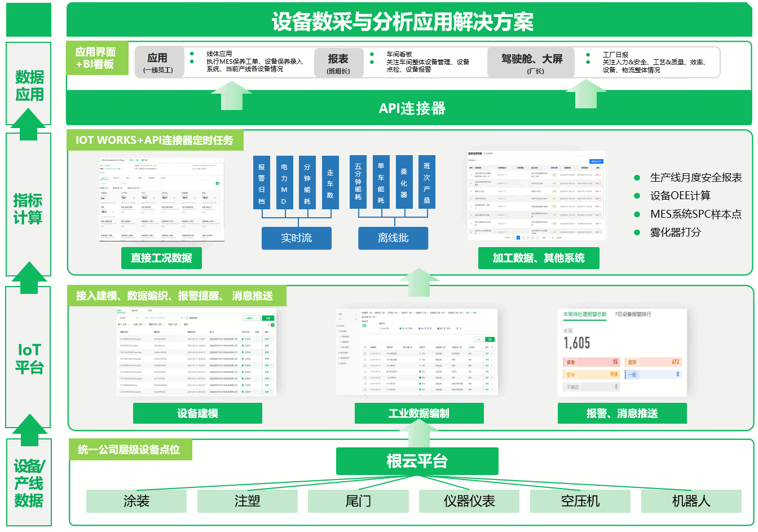Image resolution: width=758 pixels, height=532 pixels.
Task: Click the API连接器 bar
Action: pos(412,108)
